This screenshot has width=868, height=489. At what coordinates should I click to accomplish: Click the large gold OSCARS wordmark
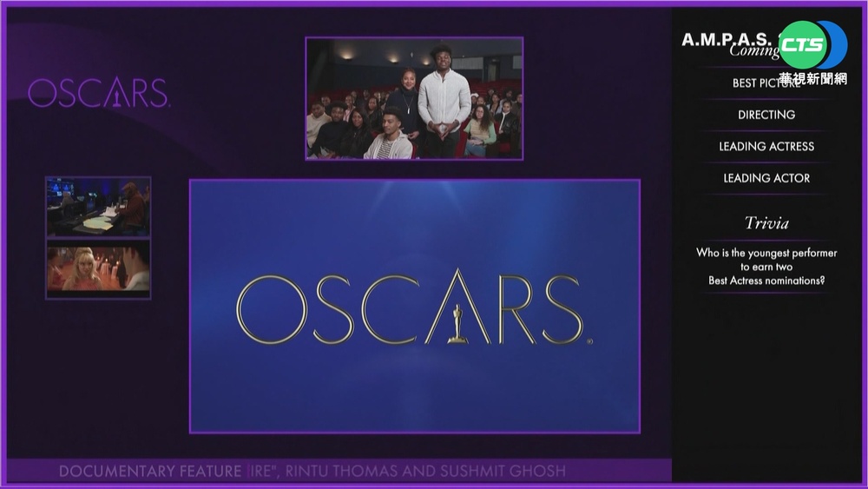point(409,309)
